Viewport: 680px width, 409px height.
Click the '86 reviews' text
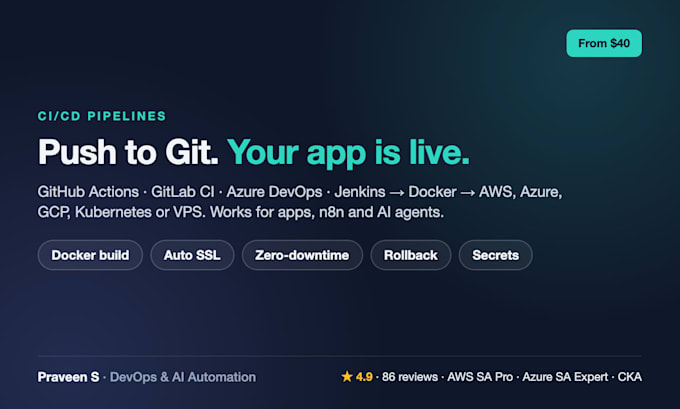coord(410,377)
